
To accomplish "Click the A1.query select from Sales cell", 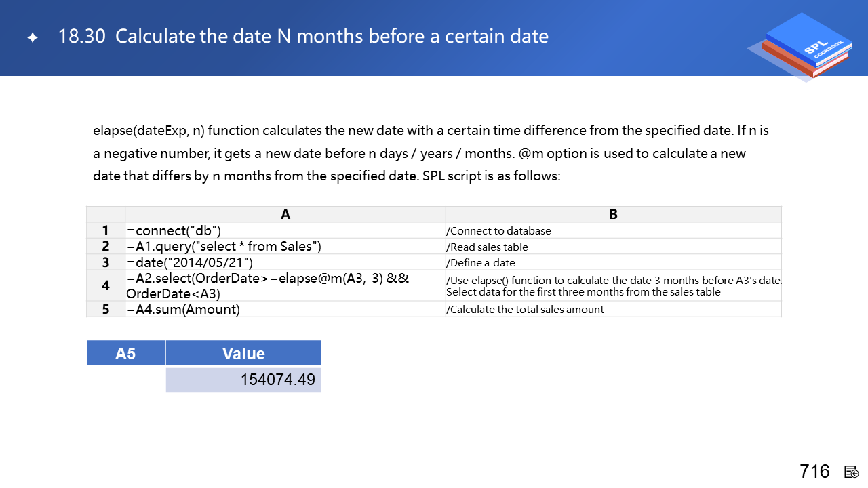I will (x=224, y=246).
